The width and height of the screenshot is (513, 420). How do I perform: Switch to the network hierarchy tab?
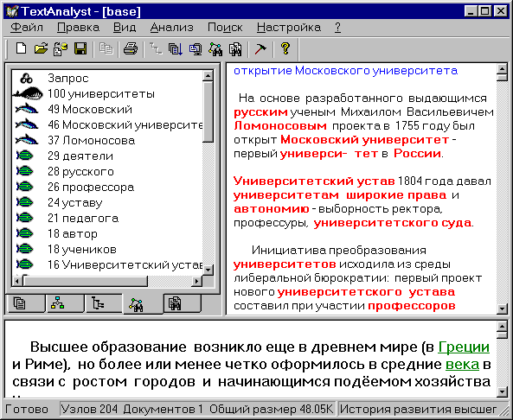pos(65,303)
